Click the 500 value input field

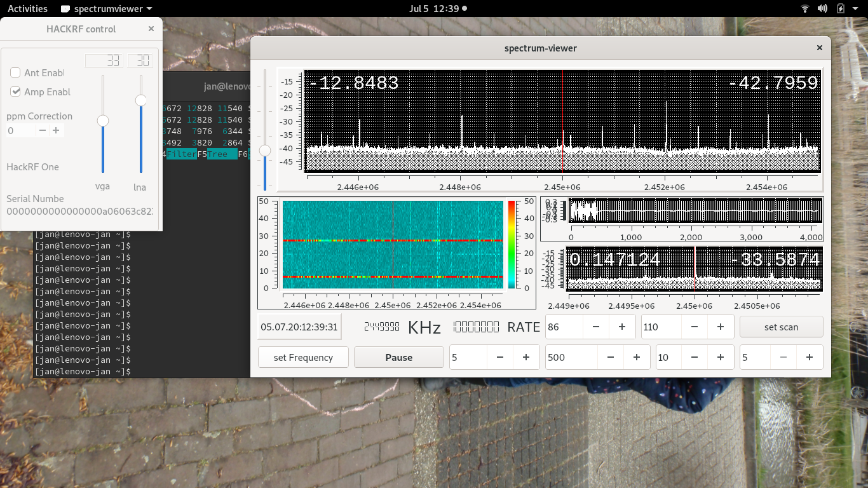572,357
